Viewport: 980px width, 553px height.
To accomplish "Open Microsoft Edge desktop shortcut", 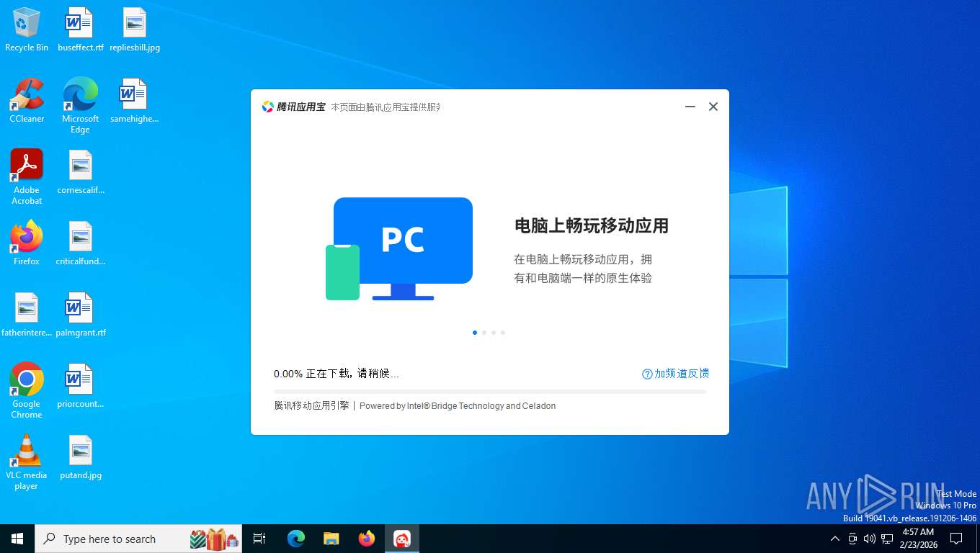I will [x=80, y=105].
